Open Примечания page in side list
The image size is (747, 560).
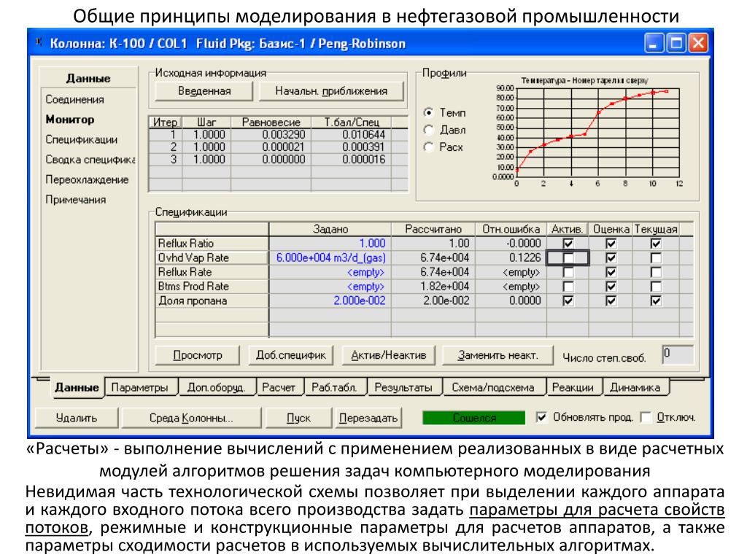(x=76, y=200)
